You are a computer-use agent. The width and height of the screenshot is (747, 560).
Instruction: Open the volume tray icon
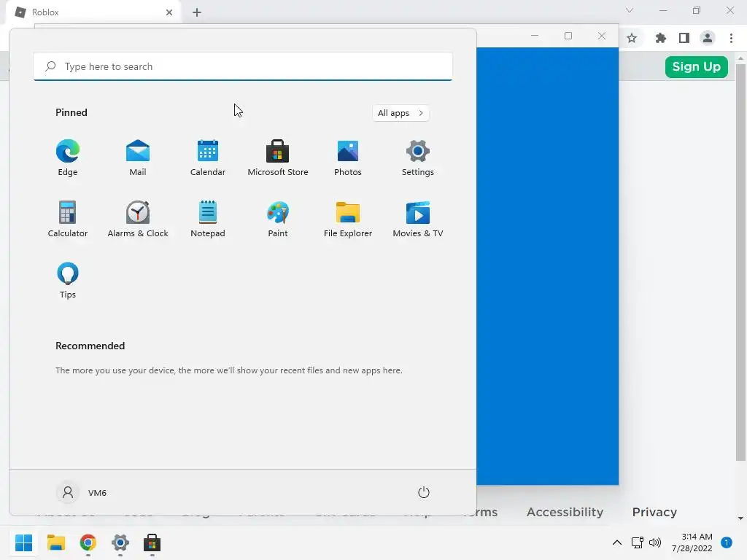coord(655,542)
